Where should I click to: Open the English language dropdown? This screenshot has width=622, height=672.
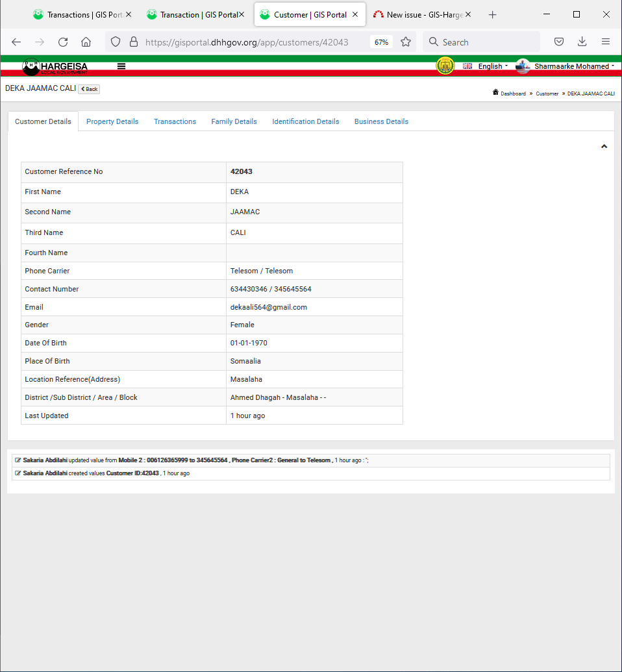click(493, 66)
